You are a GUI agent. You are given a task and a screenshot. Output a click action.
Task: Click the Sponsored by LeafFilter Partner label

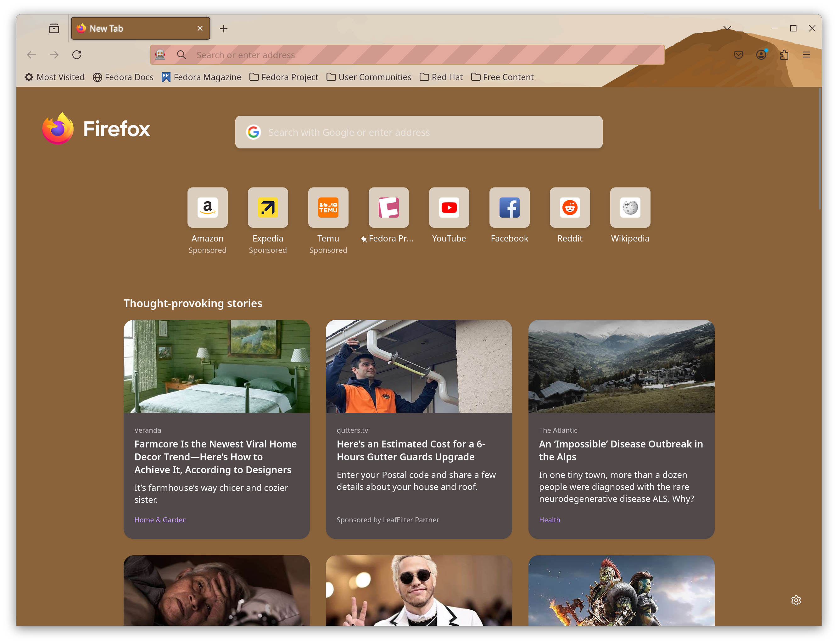(x=388, y=520)
